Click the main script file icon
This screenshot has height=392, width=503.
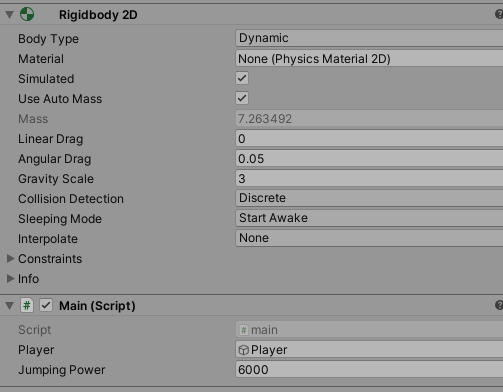pyautogui.click(x=244, y=330)
